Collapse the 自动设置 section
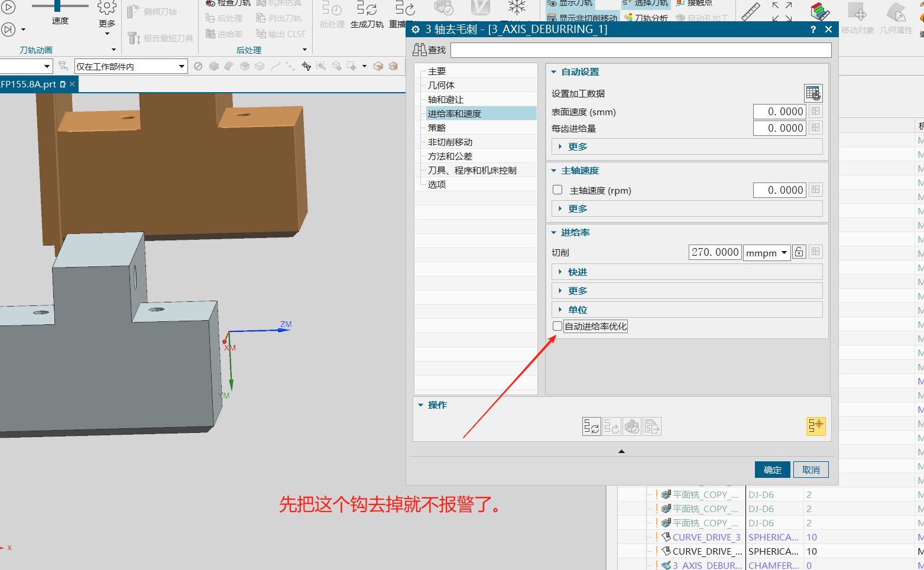 [x=554, y=72]
